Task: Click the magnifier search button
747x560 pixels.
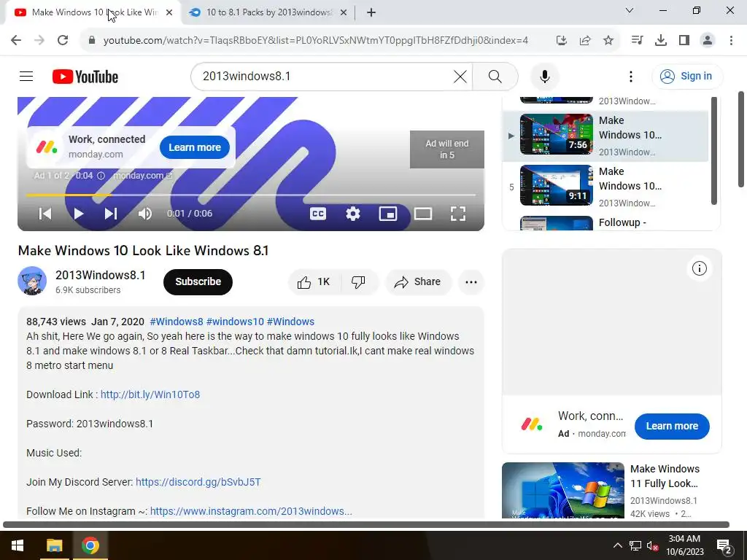Action: click(495, 76)
